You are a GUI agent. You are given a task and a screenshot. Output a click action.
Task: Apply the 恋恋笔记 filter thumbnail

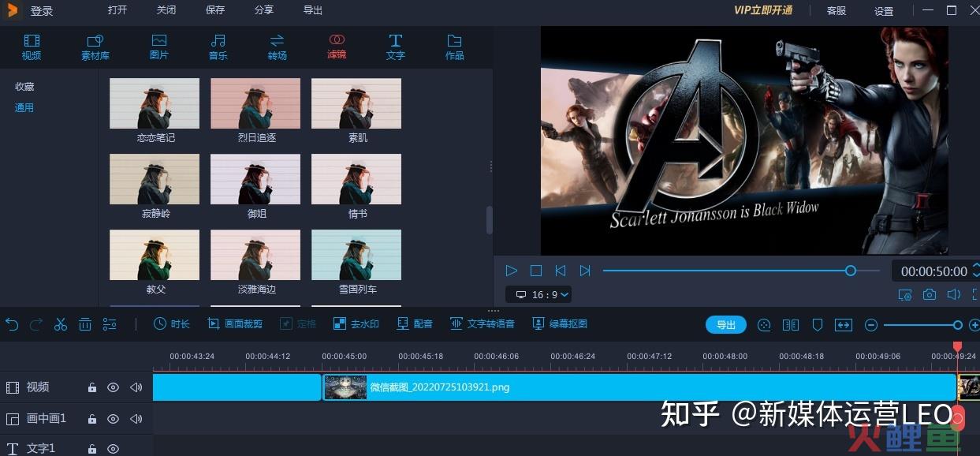(155, 103)
